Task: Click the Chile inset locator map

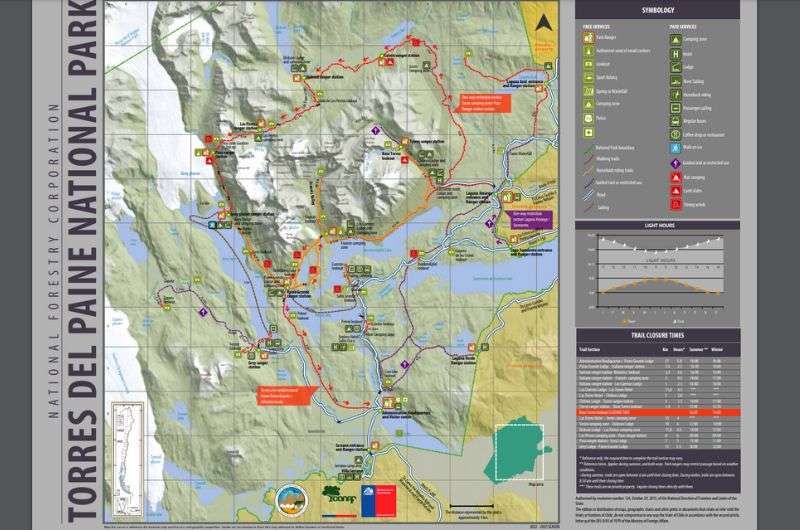Action: [128, 458]
